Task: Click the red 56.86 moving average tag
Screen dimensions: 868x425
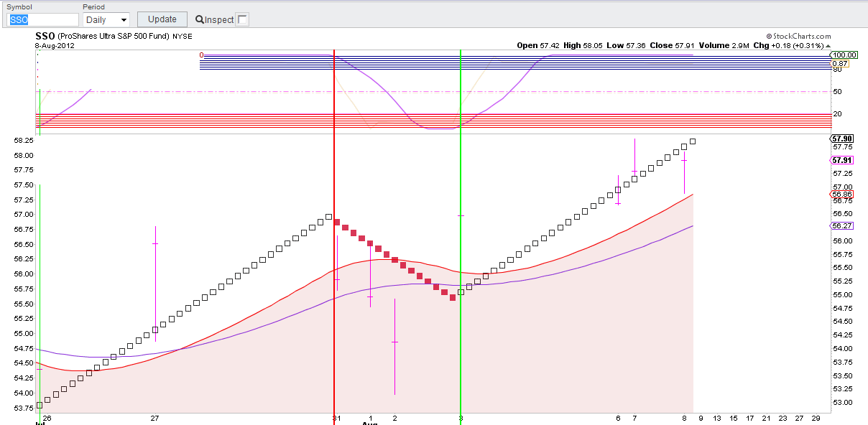Action: click(842, 194)
